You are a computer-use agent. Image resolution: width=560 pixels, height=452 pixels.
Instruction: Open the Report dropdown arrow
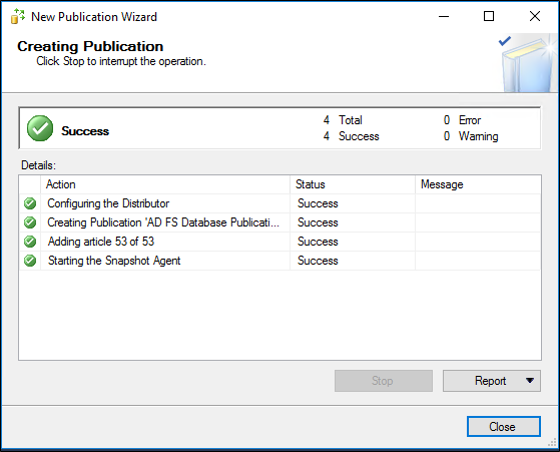[530, 381]
